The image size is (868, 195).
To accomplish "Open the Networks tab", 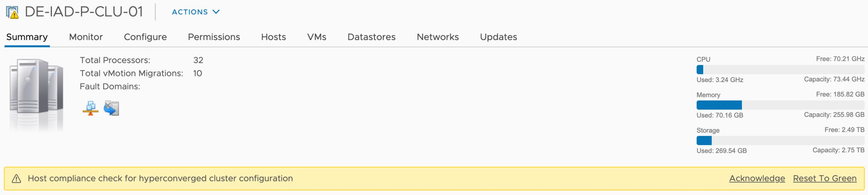I will (438, 37).
